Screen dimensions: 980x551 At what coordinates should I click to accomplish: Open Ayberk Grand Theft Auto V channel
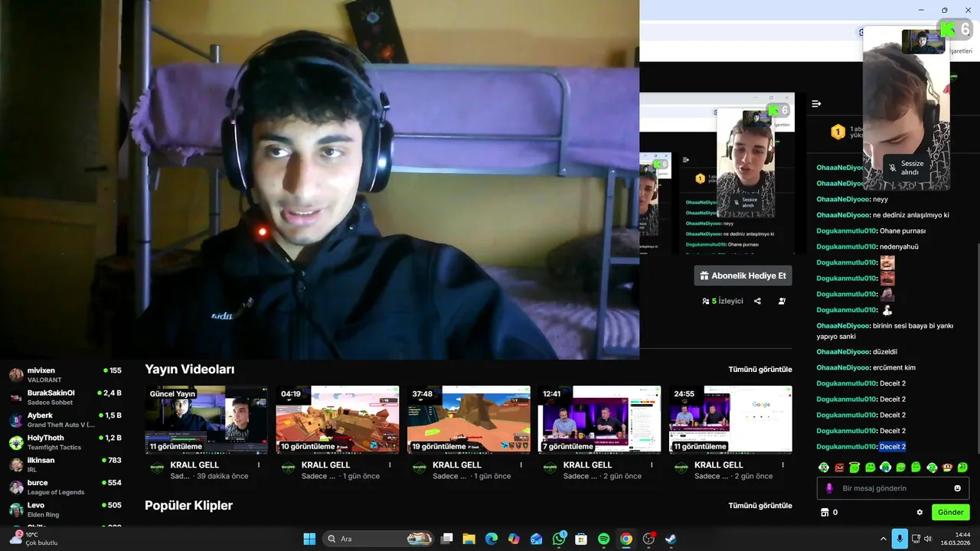click(65, 419)
